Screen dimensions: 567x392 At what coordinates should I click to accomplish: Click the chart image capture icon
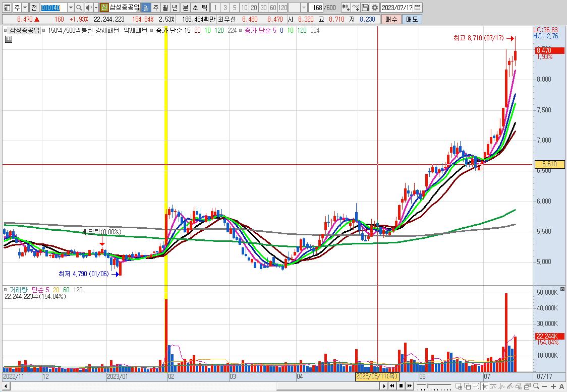click(527, 386)
